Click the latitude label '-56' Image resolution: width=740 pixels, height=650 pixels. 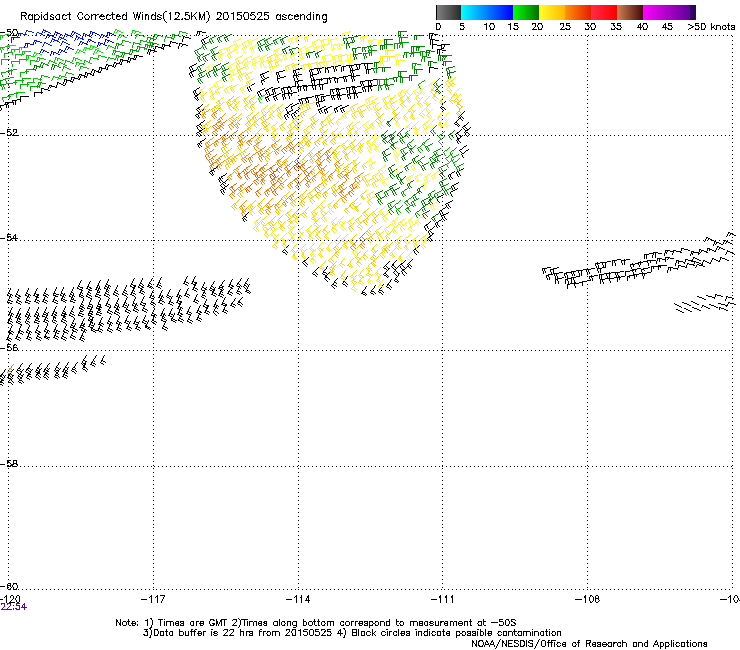(x=9, y=347)
